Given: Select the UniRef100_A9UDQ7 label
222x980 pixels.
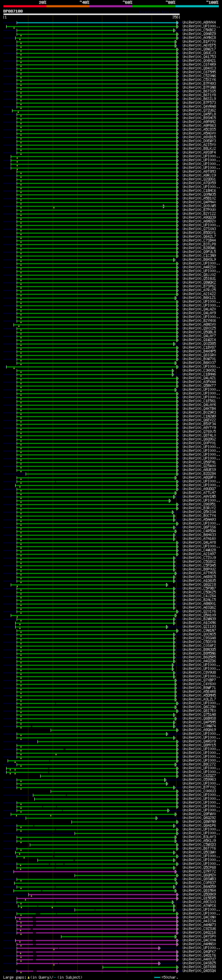Looking at the screenshot, I should click(199, 489).
